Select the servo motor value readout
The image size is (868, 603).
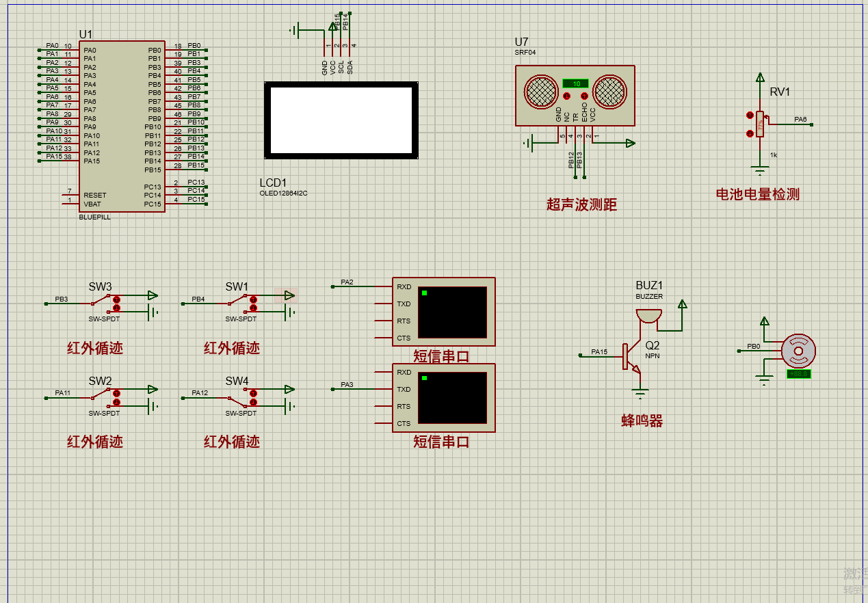(x=798, y=373)
